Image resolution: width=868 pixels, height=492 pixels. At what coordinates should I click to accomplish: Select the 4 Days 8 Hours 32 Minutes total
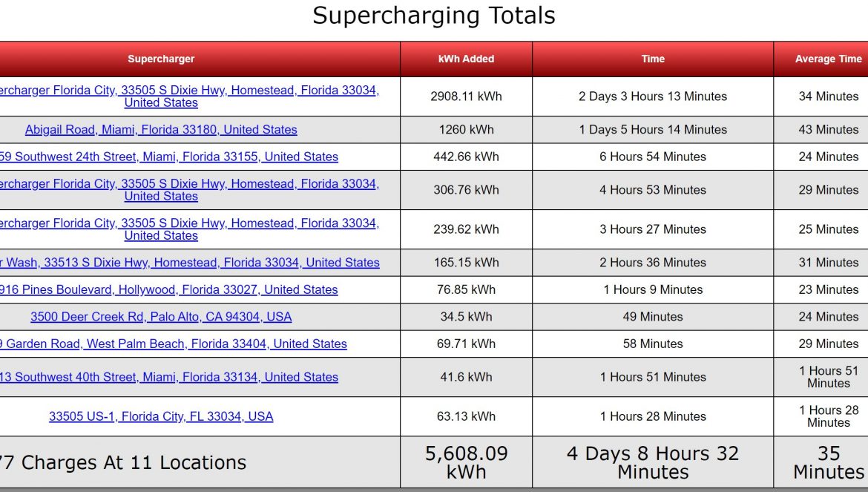[x=653, y=462]
